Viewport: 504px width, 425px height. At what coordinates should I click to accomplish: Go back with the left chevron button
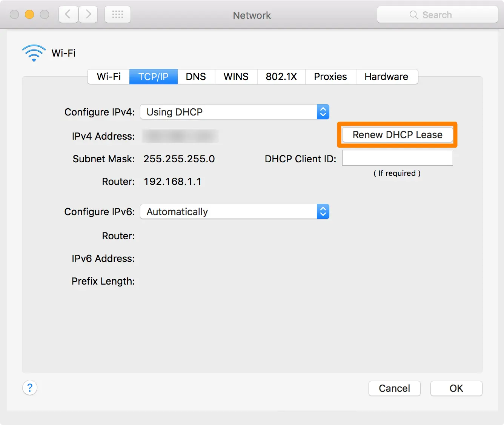[x=68, y=15]
